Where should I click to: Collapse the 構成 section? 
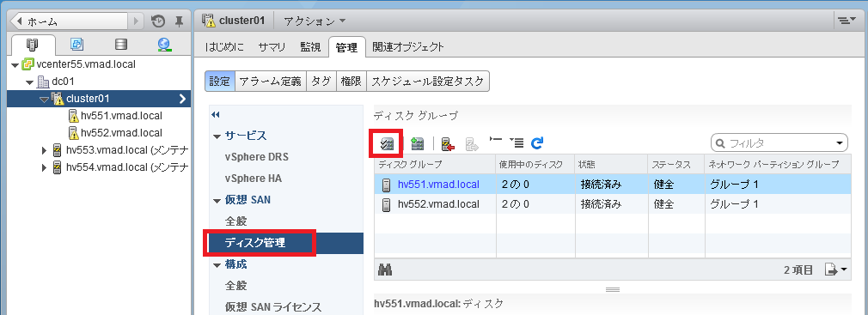217,264
